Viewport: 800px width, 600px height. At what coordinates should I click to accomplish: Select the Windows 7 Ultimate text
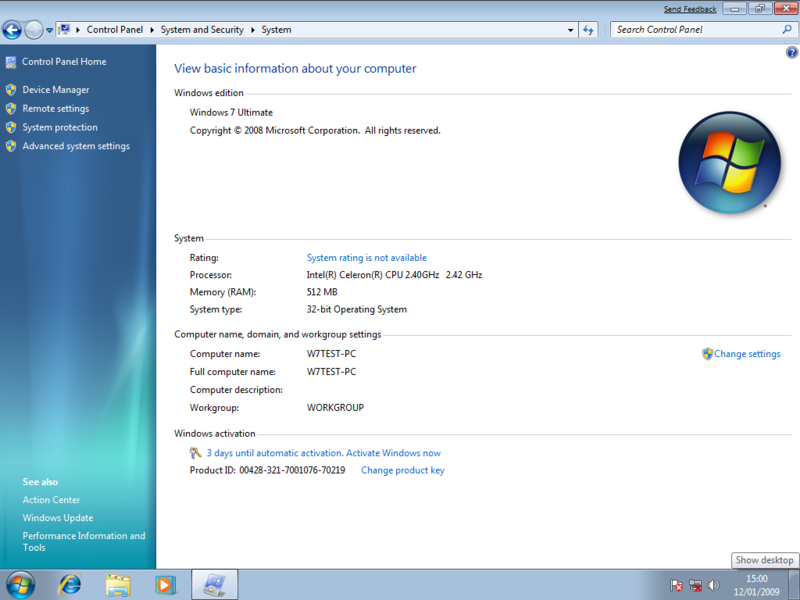tap(231, 112)
